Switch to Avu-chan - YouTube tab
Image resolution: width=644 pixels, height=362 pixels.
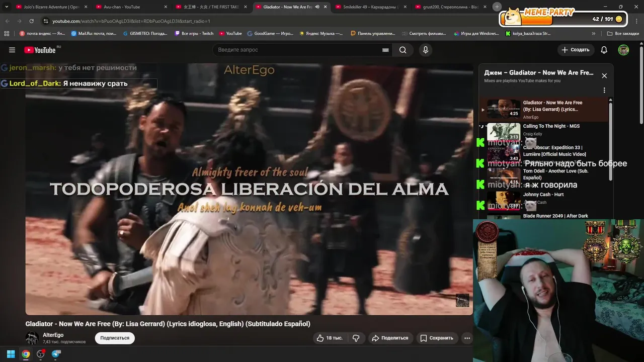132,7
